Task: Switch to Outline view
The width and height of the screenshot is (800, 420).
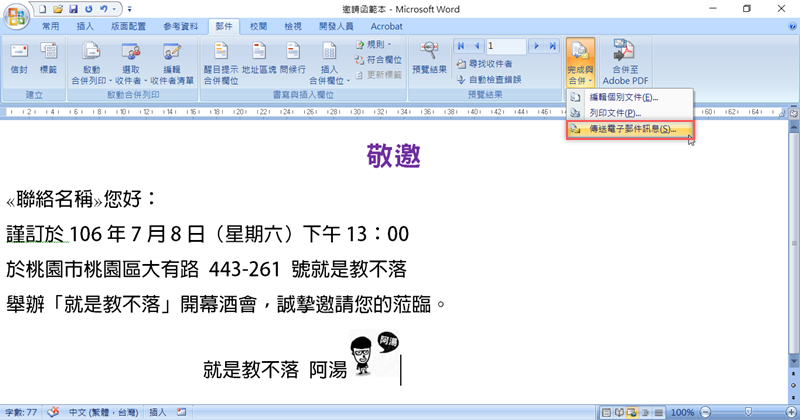Action: click(645, 412)
